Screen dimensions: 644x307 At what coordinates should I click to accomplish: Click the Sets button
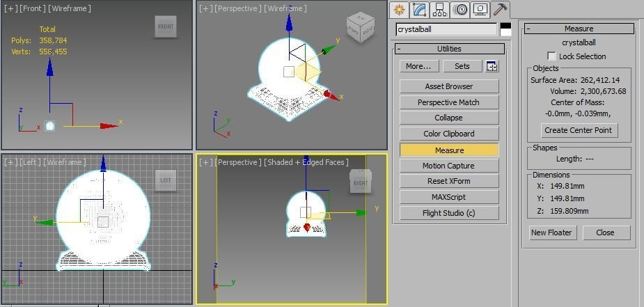462,66
